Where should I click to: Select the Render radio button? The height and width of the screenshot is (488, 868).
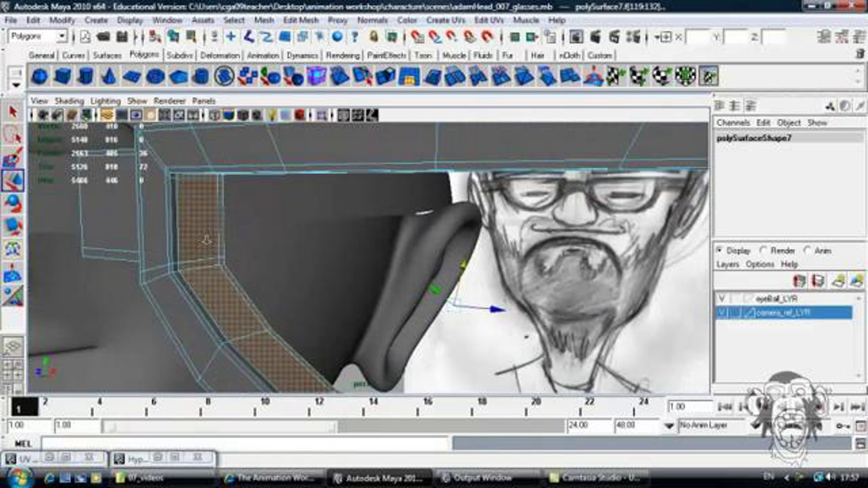pos(763,251)
